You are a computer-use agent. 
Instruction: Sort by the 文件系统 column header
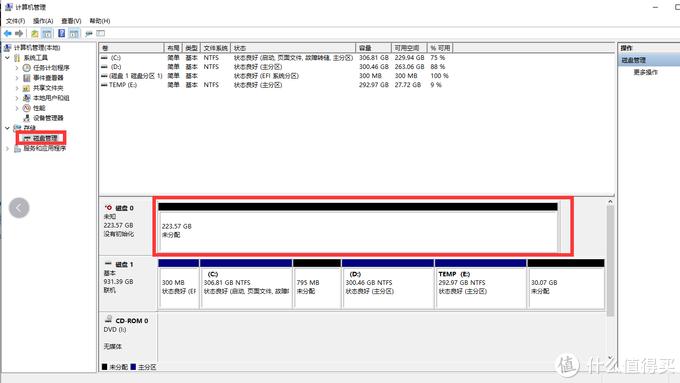coord(216,48)
